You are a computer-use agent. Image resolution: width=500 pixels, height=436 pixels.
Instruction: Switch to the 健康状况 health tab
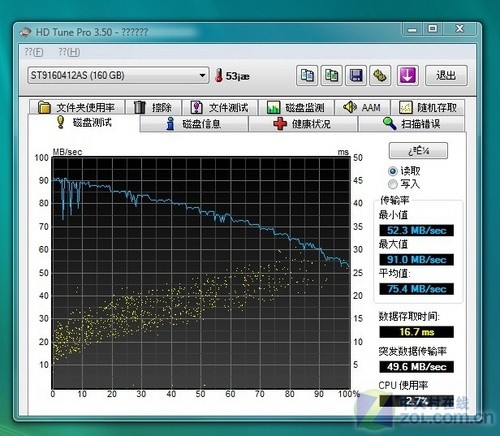[303, 124]
